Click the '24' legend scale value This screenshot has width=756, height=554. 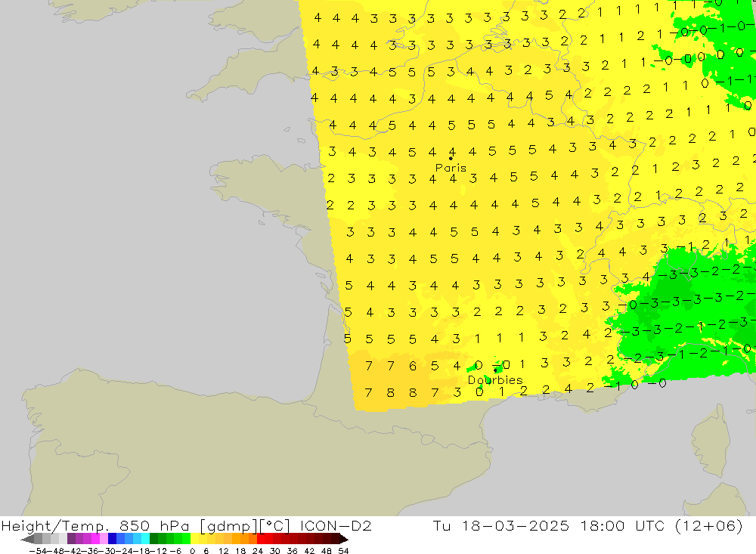[x=258, y=551]
